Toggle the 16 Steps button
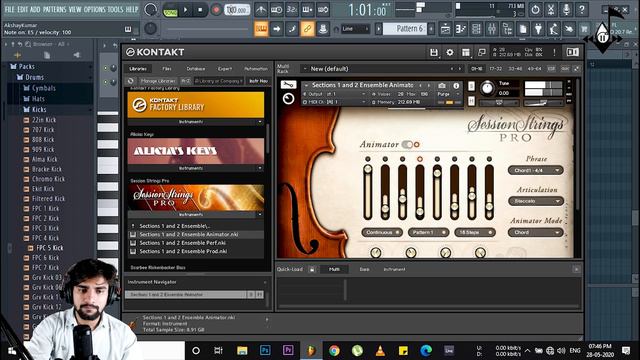 475,232
